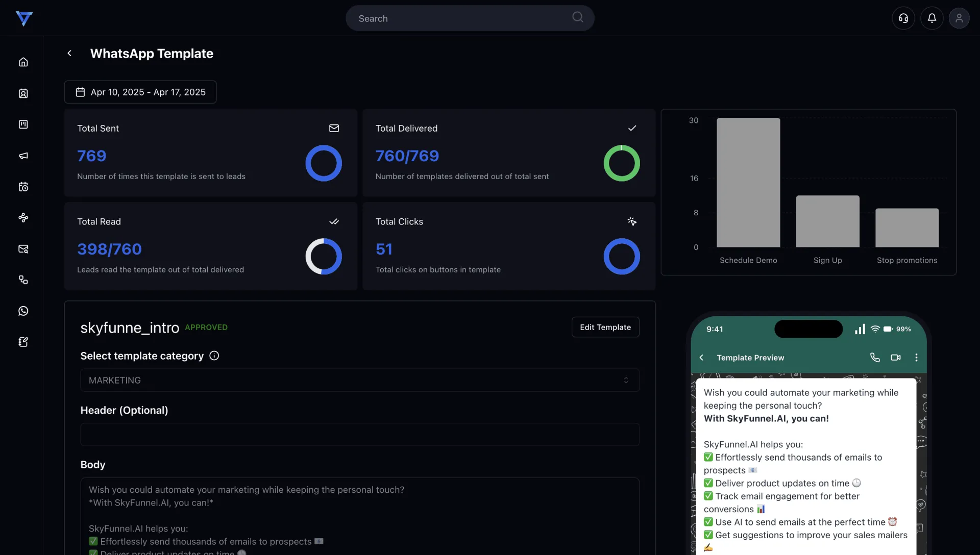The image size is (980, 555).
Task: Click the Total Delivered green progress ring
Action: tap(622, 163)
